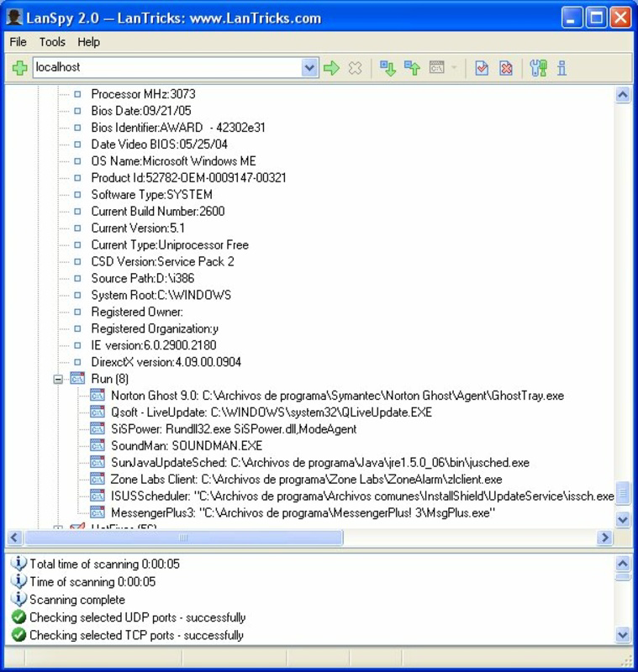This screenshot has width=638, height=672.
Task: Select Current Type:Uniprocessor Free row
Action: point(170,244)
